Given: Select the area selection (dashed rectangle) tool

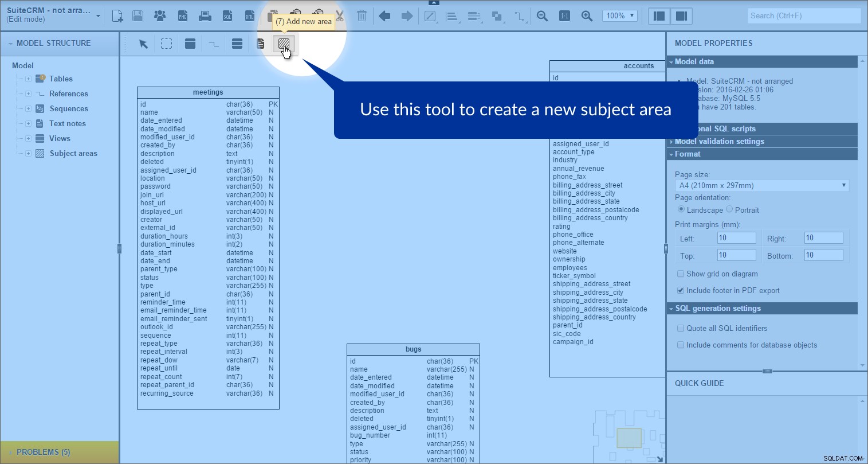Looking at the screenshot, I should (x=167, y=44).
